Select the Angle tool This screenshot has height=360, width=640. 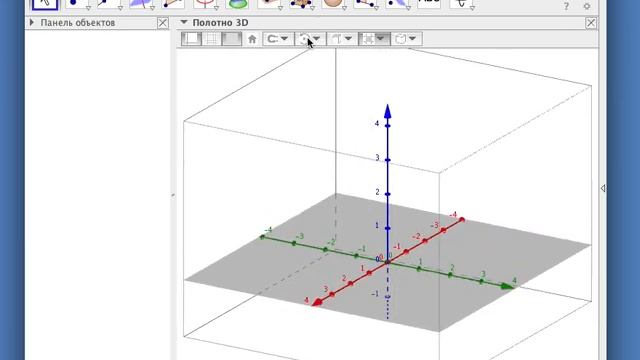click(365, 4)
